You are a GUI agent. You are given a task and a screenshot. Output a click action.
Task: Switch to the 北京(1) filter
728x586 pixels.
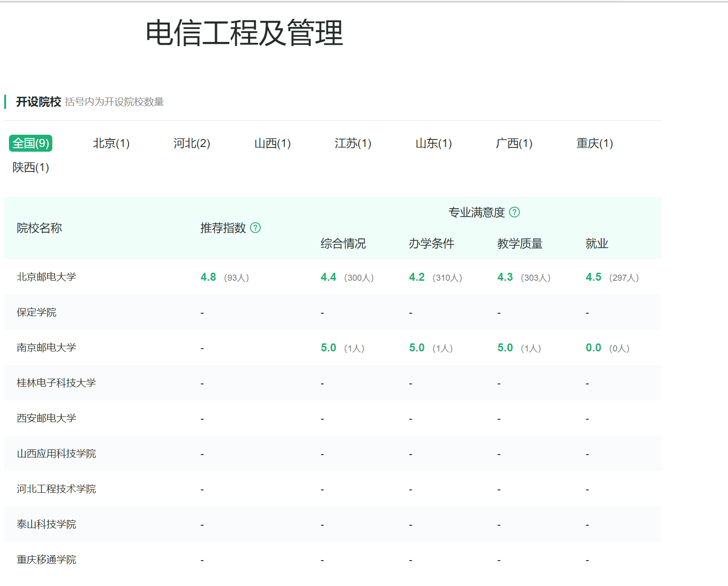click(111, 143)
